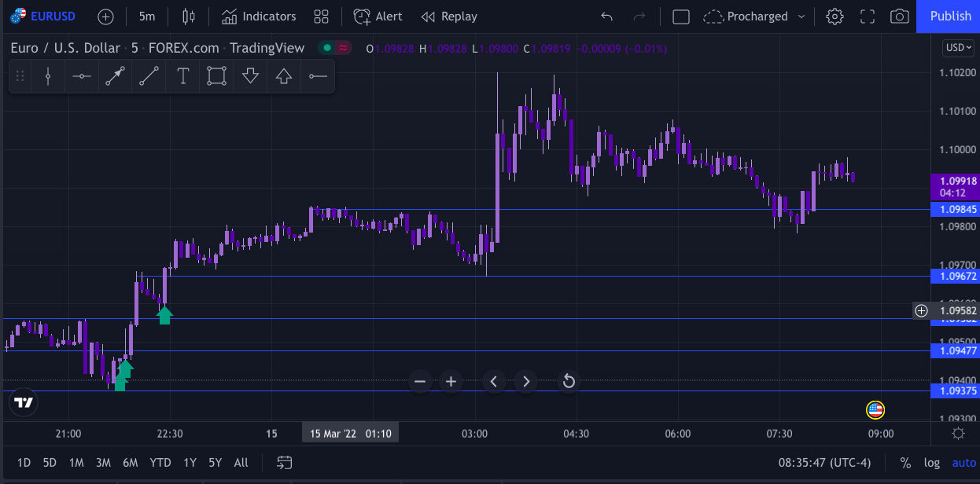Select the rectangle shape drawing tool
The image size is (980, 484).
[x=216, y=76]
